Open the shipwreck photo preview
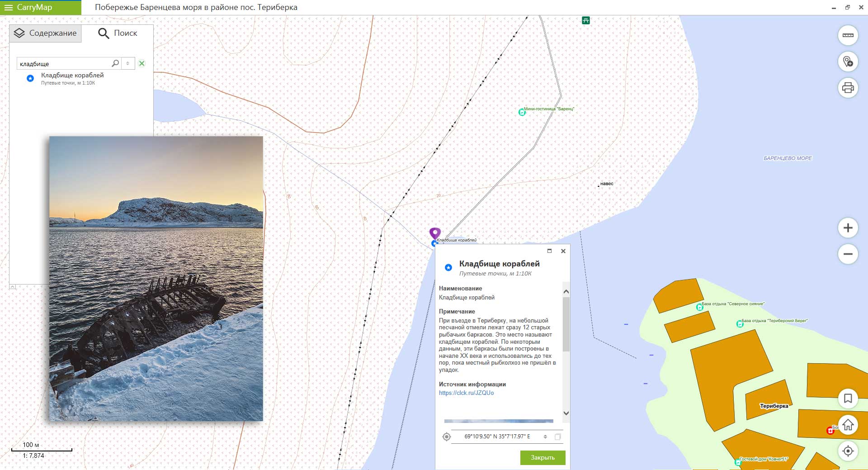 click(156, 279)
